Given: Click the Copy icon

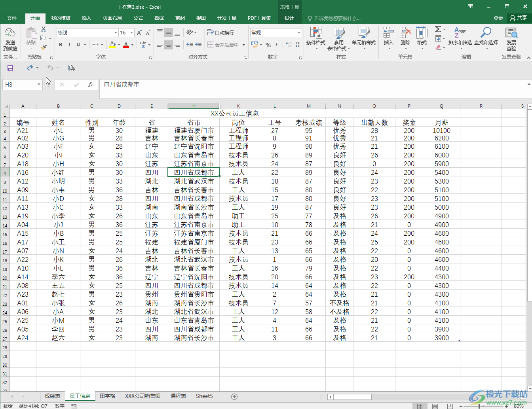Looking at the screenshot, I should [x=44, y=38].
